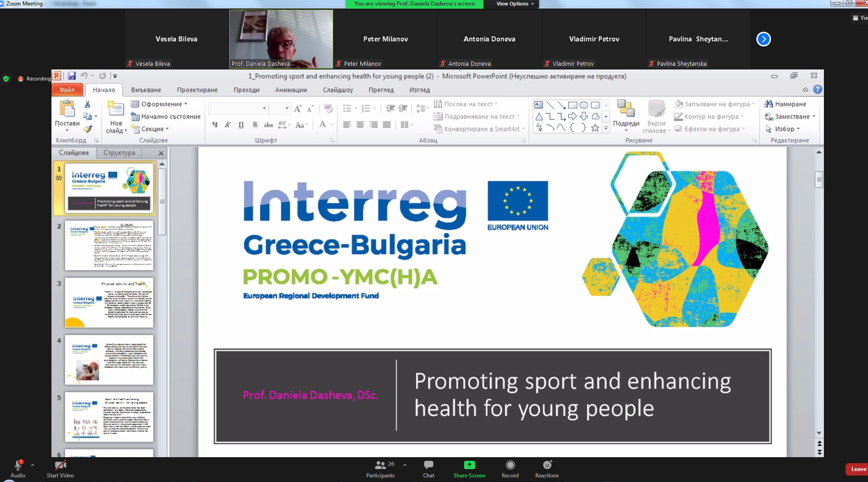Click Бързи стилове quick styles icon
The image size is (868, 482).
pos(657,109)
